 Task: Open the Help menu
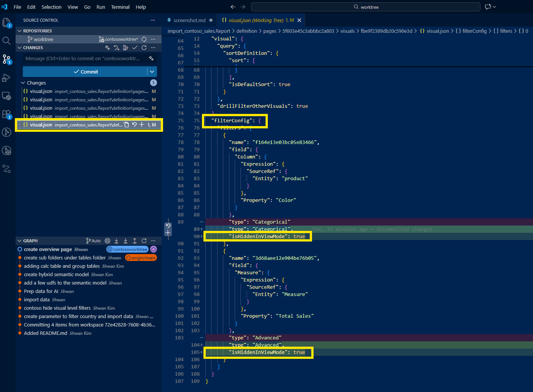click(x=141, y=7)
